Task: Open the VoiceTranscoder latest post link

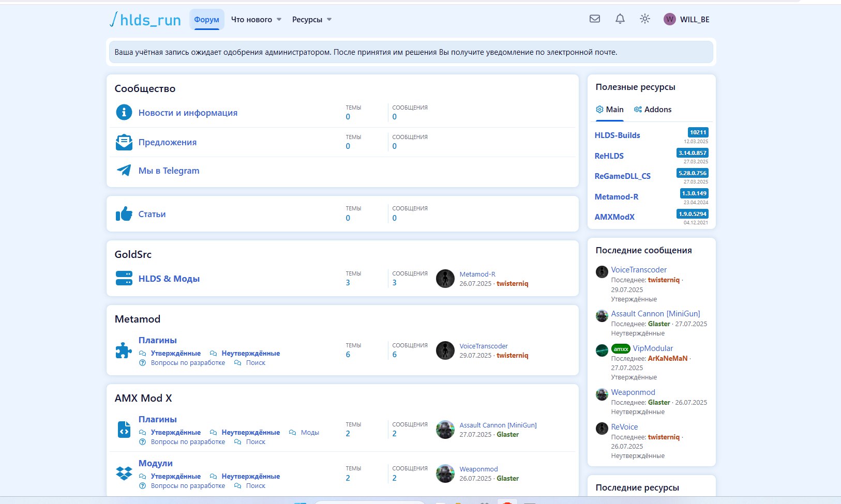Action: (639, 270)
